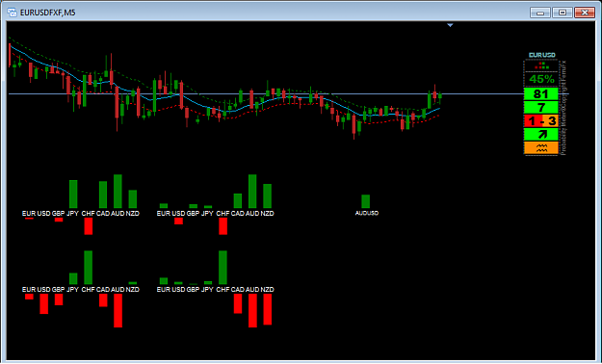Click USD label in upper-right currency meter
Image resolution: width=602 pixels, height=364 pixels.
[178, 214]
